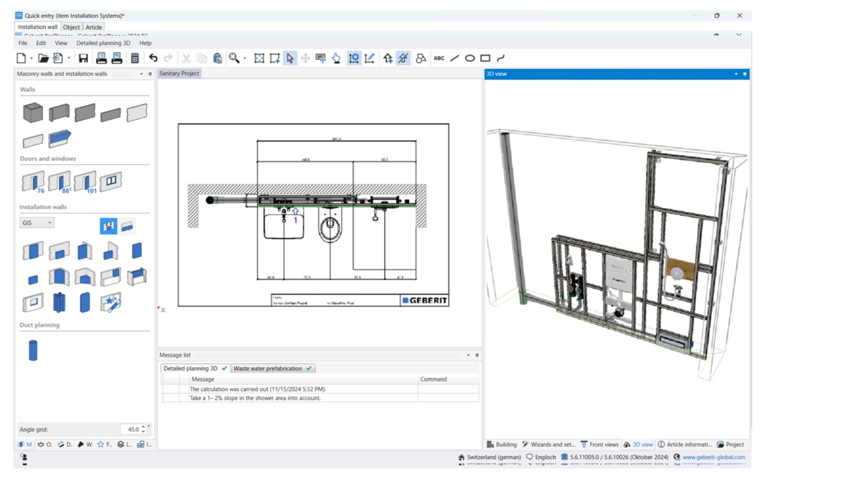Viewport: 868px width, 488px height.
Task: Select the ellipse drawing tool
Action: [x=470, y=58]
